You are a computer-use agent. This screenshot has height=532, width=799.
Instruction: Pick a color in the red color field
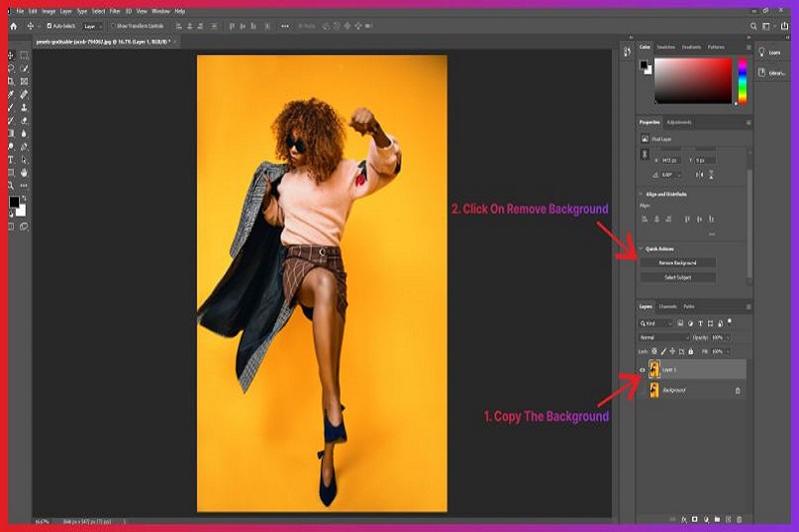coord(693,81)
